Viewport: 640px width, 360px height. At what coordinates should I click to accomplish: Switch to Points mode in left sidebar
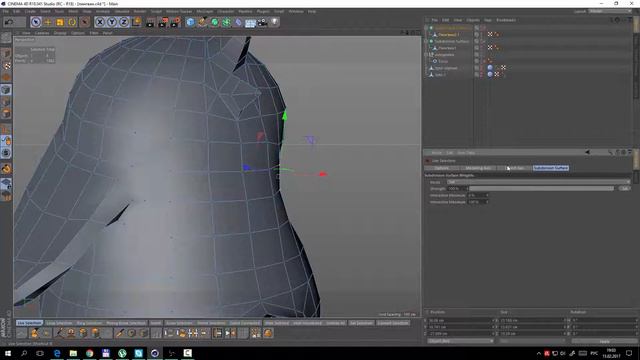(x=6, y=90)
